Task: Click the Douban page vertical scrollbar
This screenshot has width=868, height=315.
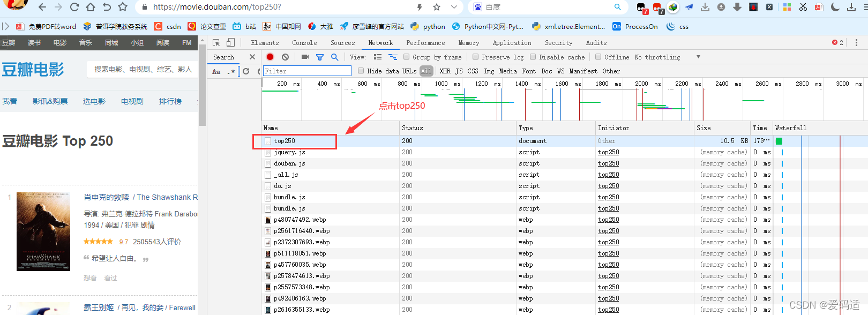Action: 202,84
